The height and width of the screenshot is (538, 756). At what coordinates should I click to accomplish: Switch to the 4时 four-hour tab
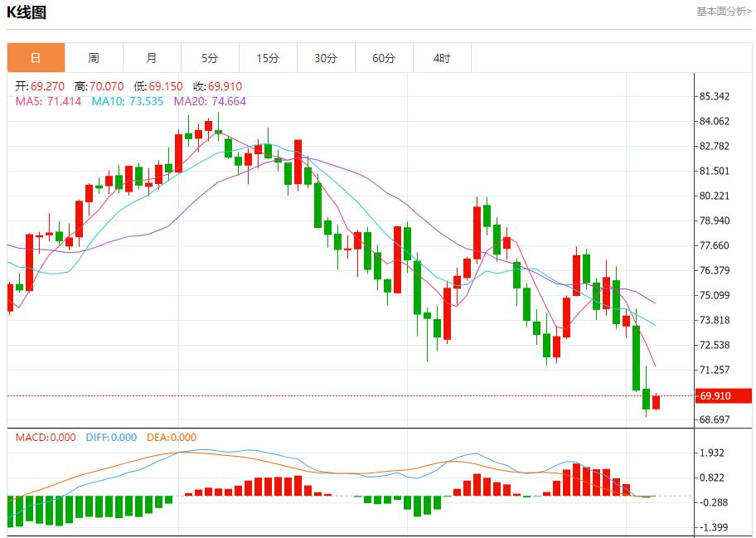pyautogui.click(x=442, y=58)
